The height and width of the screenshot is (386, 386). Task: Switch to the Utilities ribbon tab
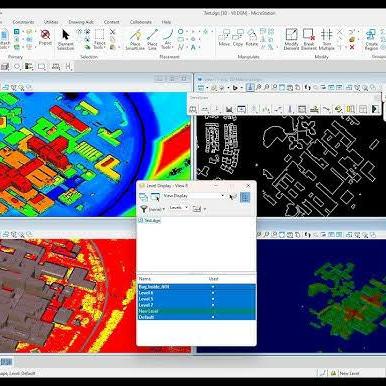point(51,22)
